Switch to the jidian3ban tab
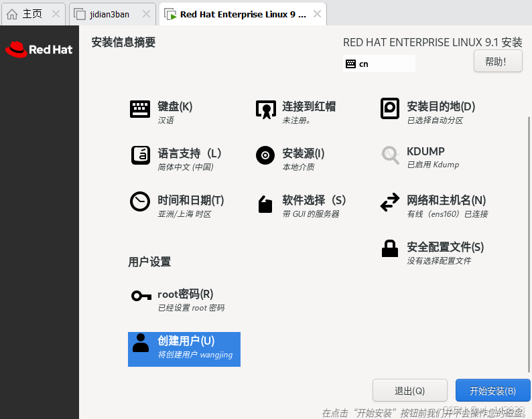 (x=113, y=14)
